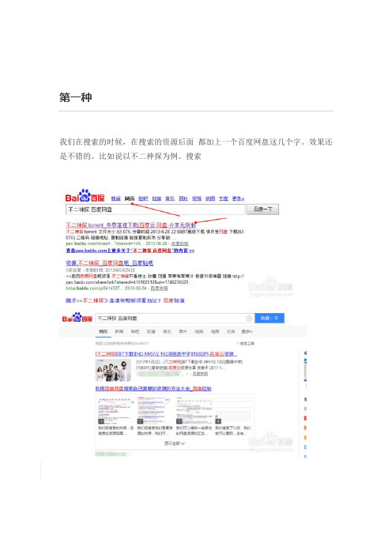The height and width of the screenshot is (555, 392).
Task: Click the 第一种 section heading
Action: [x=76, y=97]
